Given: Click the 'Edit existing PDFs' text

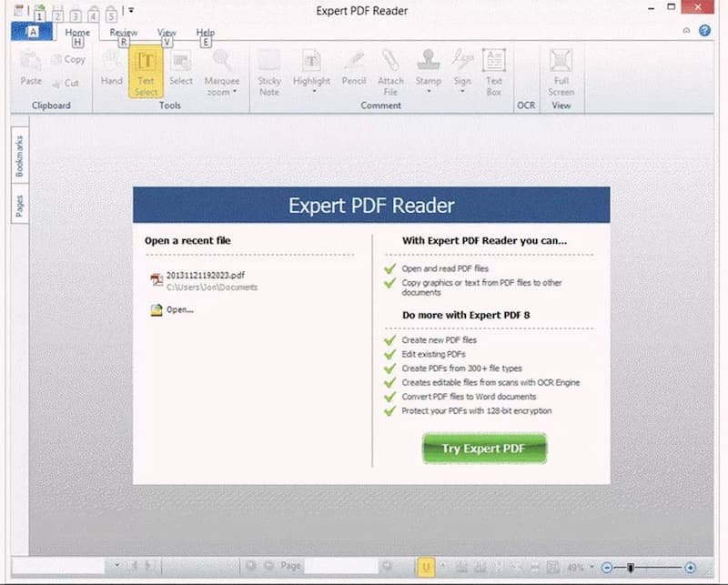Looking at the screenshot, I should click(x=434, y=354).
